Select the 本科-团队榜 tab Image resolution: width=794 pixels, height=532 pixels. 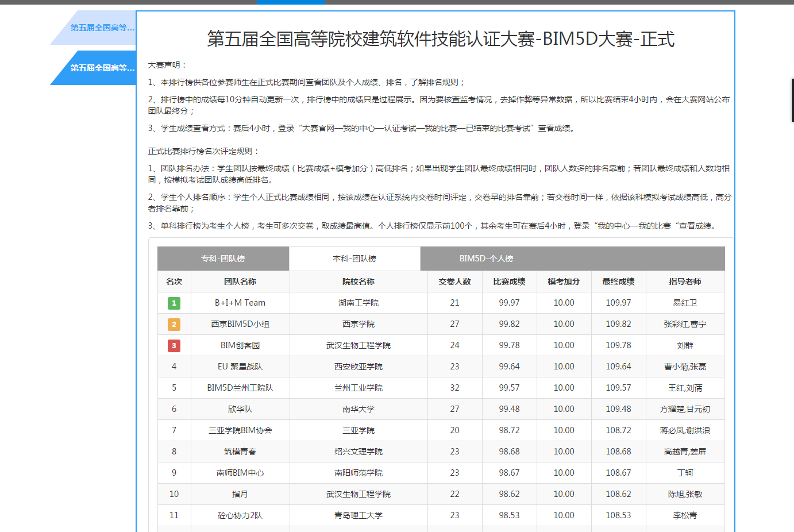[354, 259]
